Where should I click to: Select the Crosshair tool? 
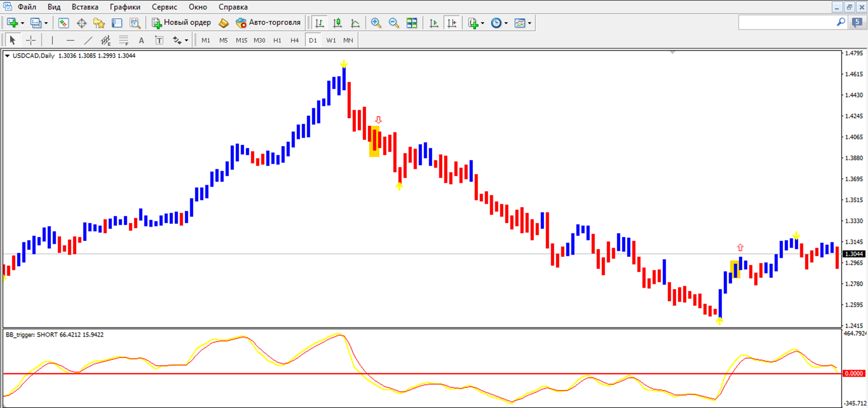(x=31, y=40)
